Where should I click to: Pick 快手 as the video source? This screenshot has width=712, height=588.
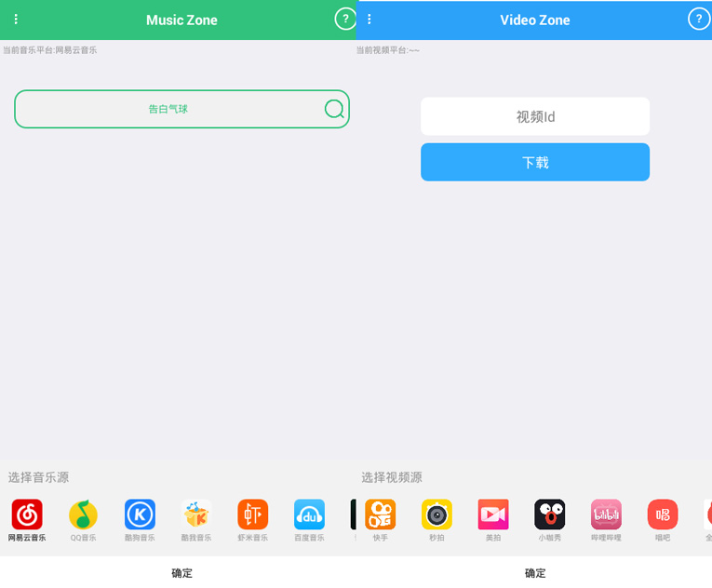pos(380,514)
